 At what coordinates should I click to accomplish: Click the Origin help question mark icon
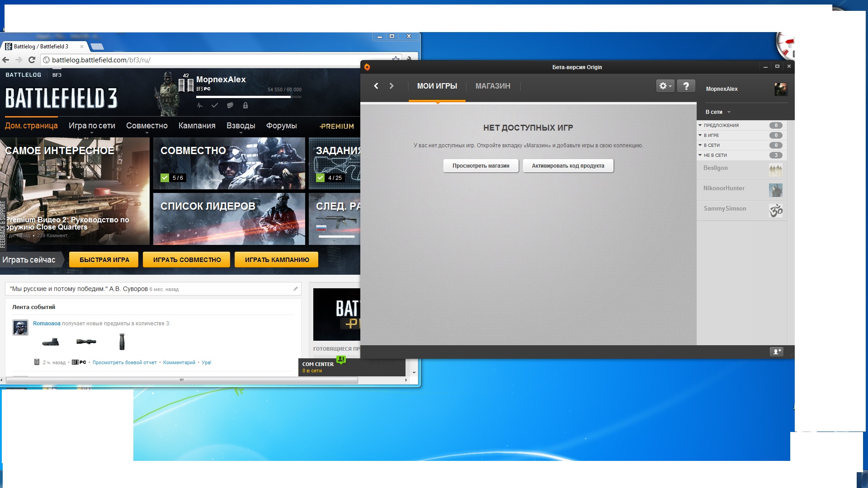tap(686, 86)
